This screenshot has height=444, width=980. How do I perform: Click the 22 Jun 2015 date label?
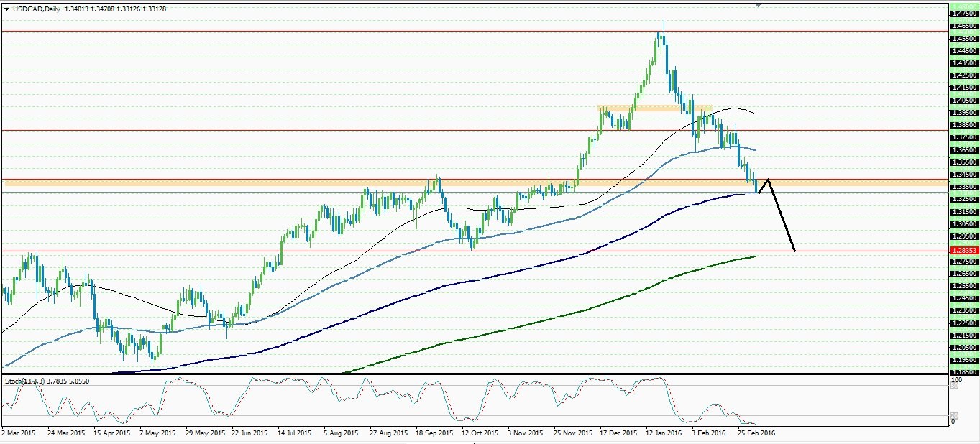click(249, 433)
